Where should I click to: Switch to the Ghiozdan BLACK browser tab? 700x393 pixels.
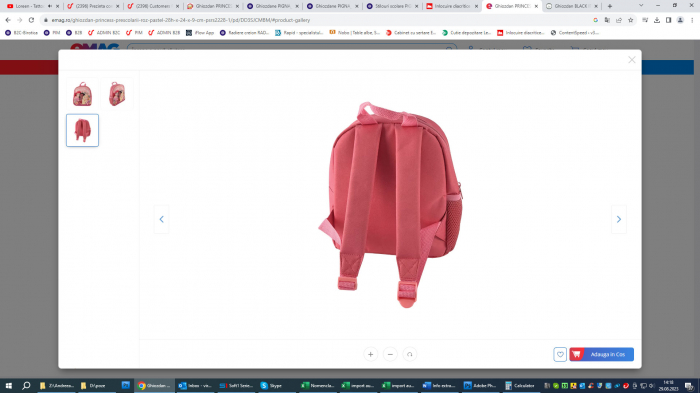pyautogui.click(x=571, y=6)
